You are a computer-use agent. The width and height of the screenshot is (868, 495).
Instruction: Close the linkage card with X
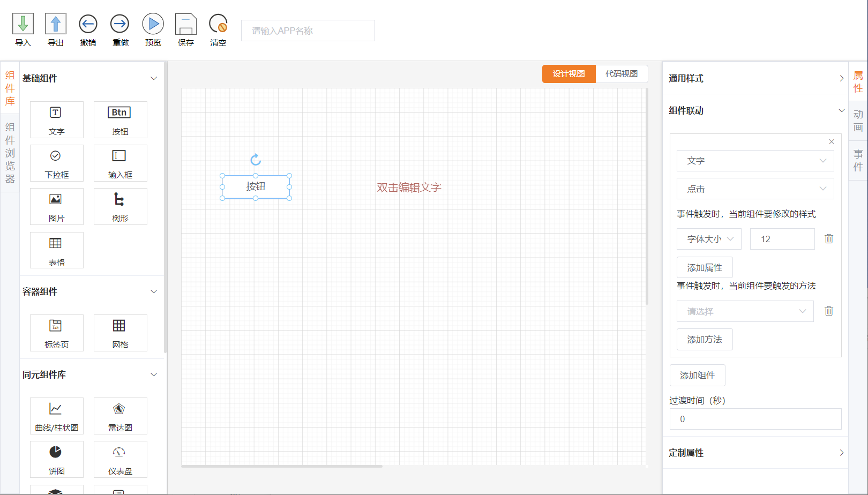(832, 141)
